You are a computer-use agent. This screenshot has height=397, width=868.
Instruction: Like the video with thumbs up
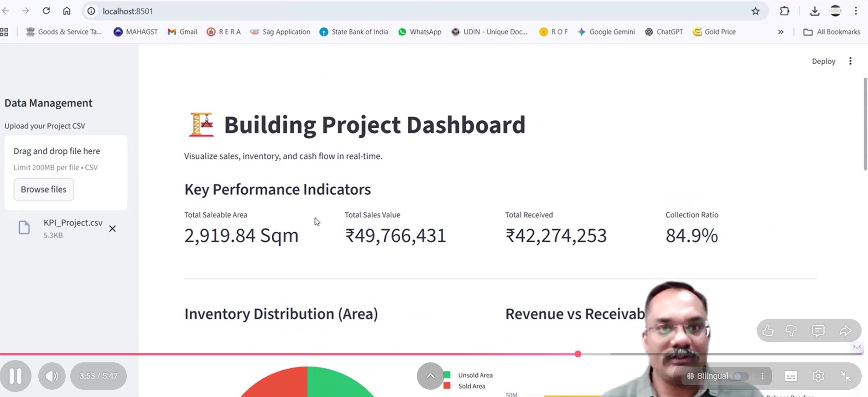pyautogui.click(x=768, y=330)
